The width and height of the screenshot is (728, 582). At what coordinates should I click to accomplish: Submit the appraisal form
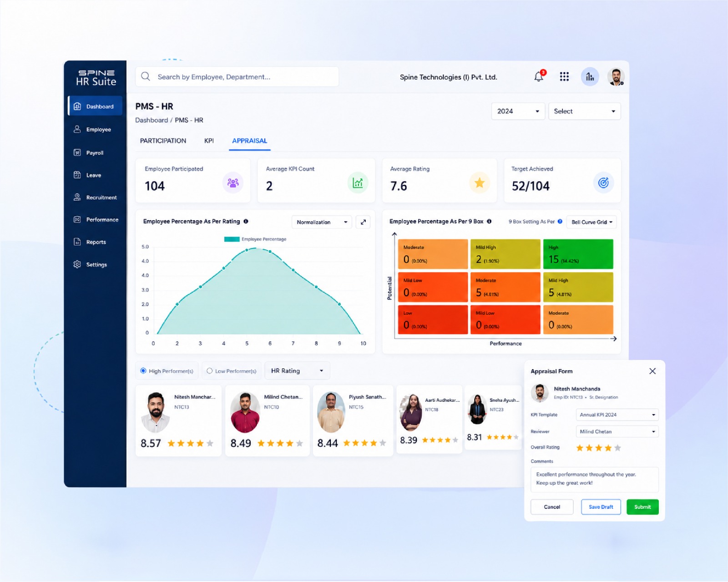[x=642, y=507]
